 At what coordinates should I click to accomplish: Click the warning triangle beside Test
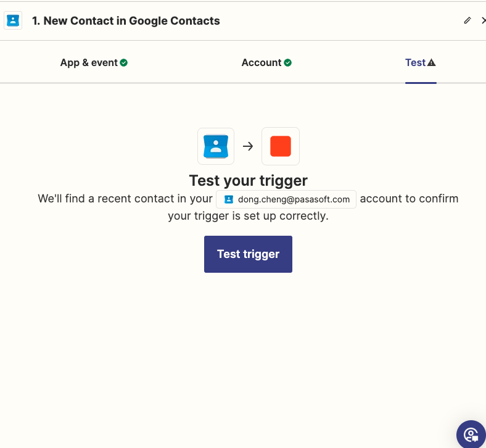432,62
